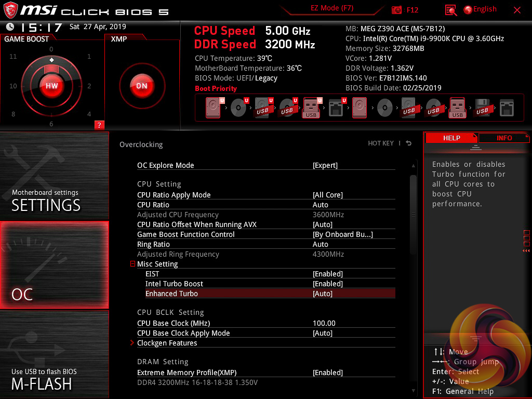The width and height of the screenshot is (532, 399).
Task: Open Game Boost help question mark
Action: click(99, 125)
